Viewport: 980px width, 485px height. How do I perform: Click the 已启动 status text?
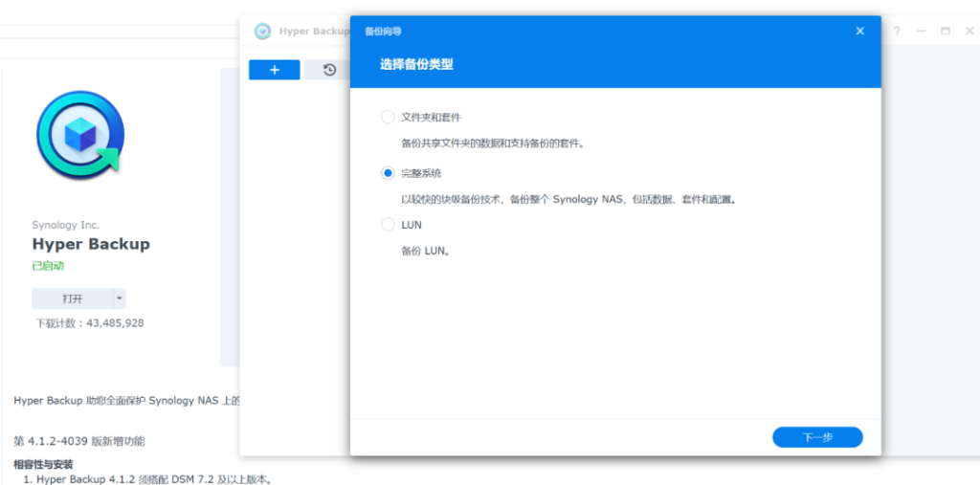[x=48, y=266]
